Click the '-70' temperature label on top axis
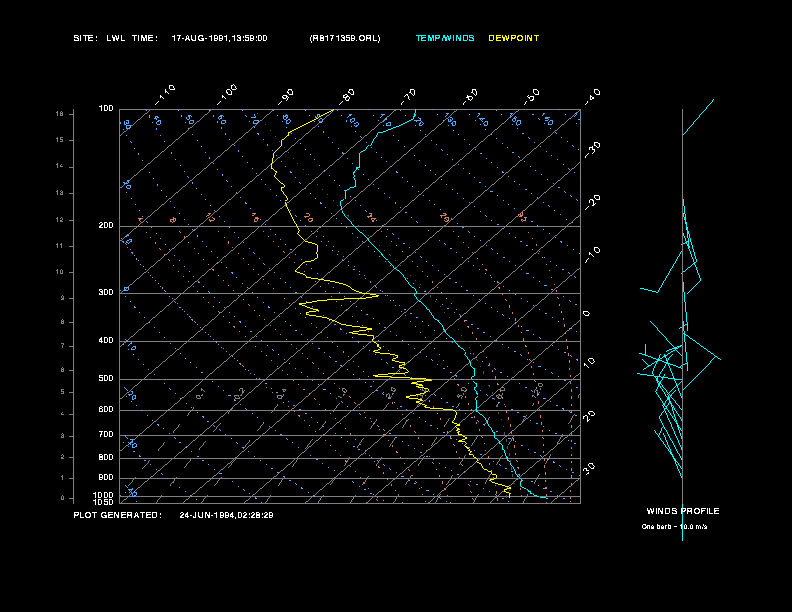Image resolution: width=792 pixels, height=612 pixels. (x=409, y=97)
